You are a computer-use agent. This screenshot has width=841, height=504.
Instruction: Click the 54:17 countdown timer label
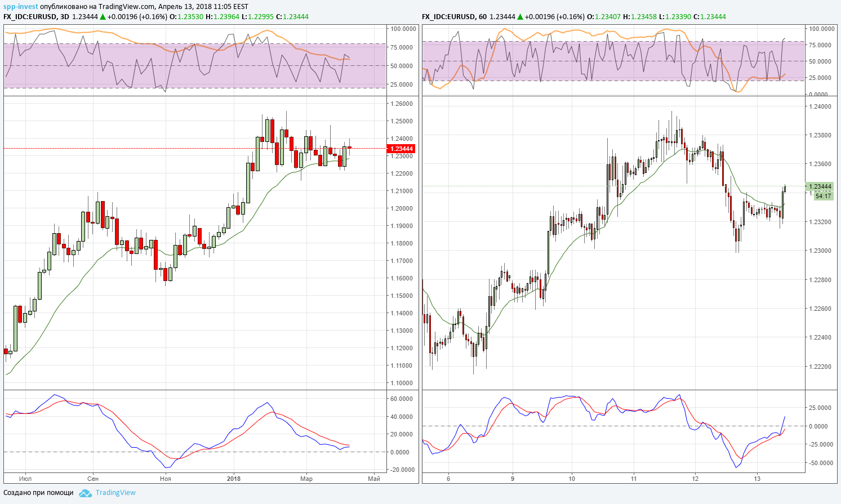(x=823, y=196)
